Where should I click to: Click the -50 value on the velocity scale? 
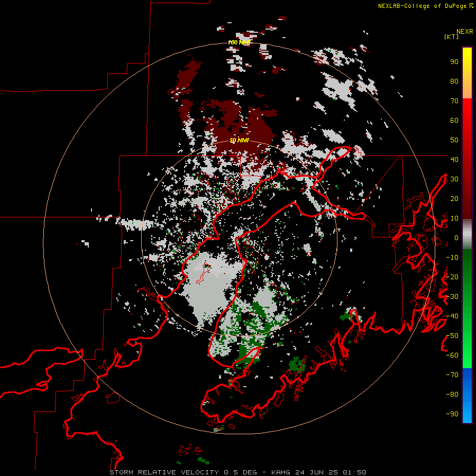pos(452,336)
